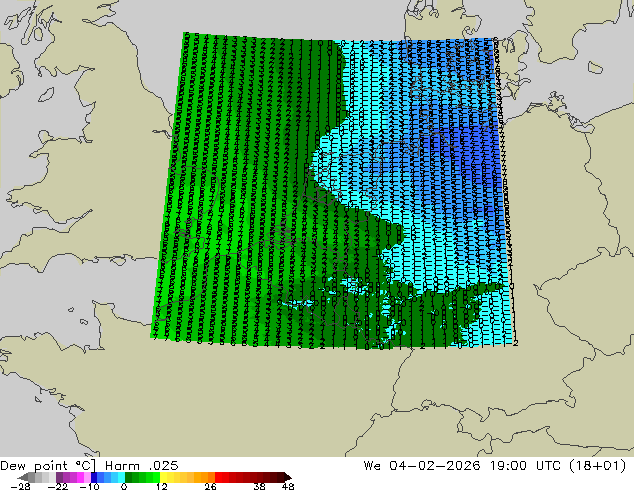
Task: Click the '-22' legend scale value
Action: 57,486
